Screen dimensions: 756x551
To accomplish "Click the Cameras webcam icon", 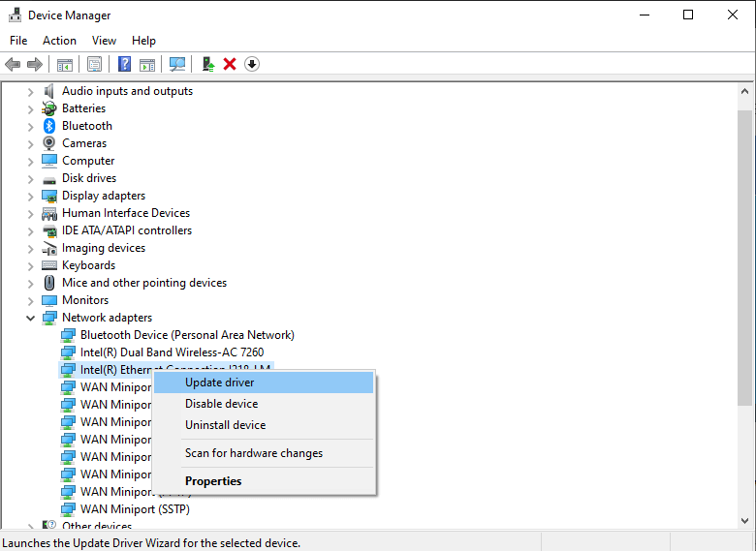I will [x=49, y=143].
